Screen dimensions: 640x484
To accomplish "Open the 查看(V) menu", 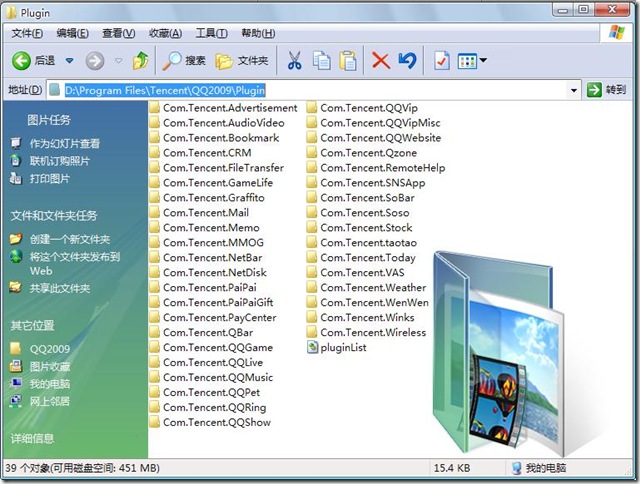I will tap(119, 33).
